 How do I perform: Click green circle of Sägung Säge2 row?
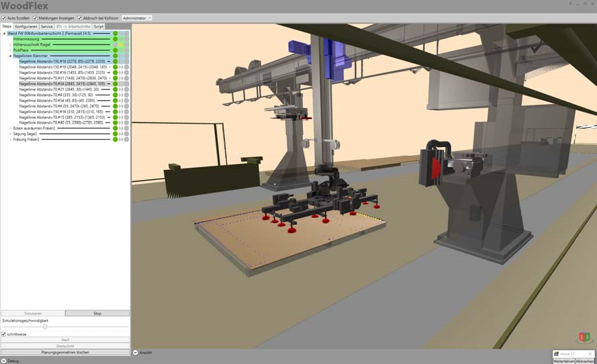115,134
